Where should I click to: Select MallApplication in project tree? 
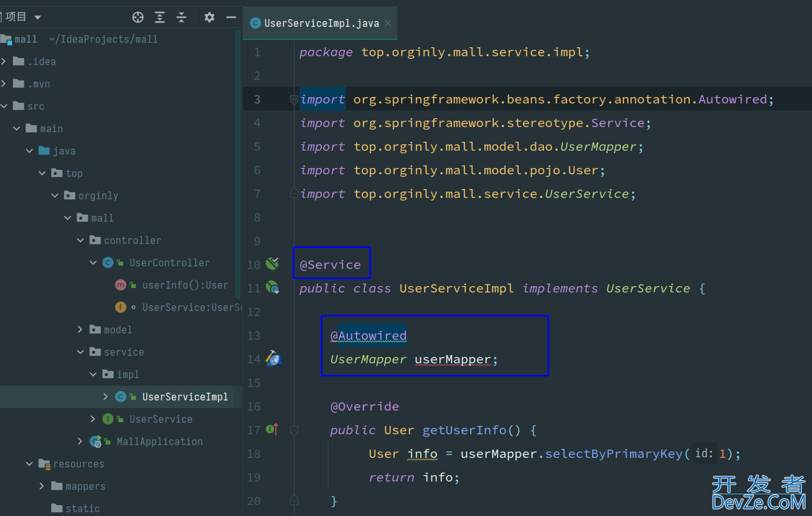pyautogui.click(x=160, y=441)
